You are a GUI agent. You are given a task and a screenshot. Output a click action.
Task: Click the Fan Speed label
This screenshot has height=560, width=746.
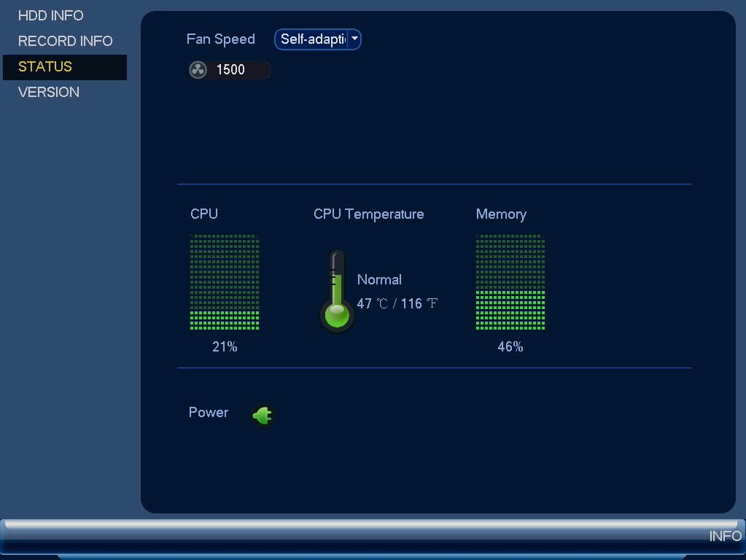[x=221, y=39]
